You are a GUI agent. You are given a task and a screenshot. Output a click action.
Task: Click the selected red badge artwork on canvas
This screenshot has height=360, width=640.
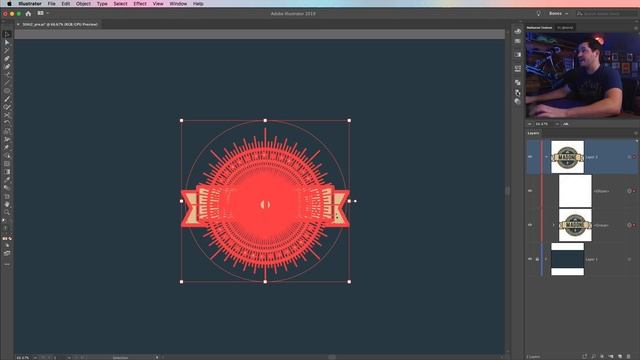click(265, 201)
